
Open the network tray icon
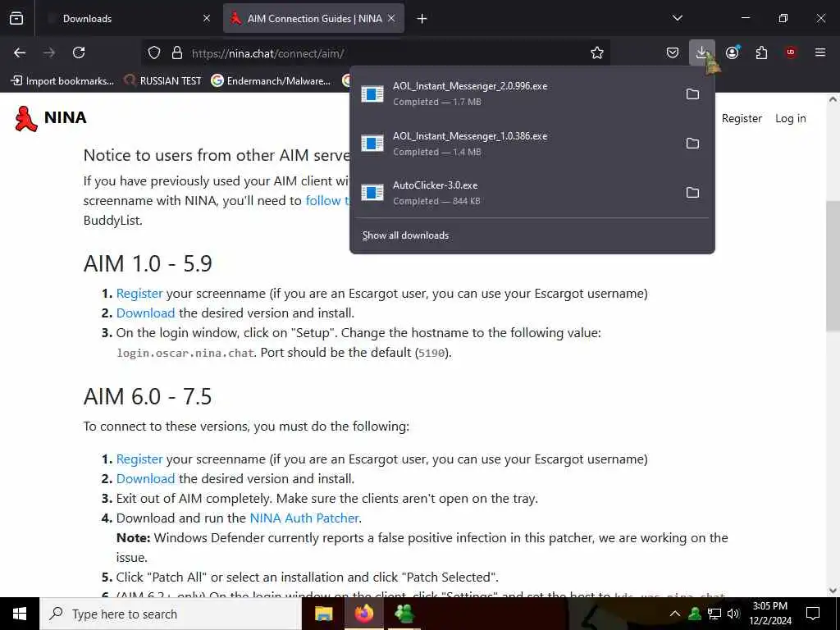pos(714,614)
